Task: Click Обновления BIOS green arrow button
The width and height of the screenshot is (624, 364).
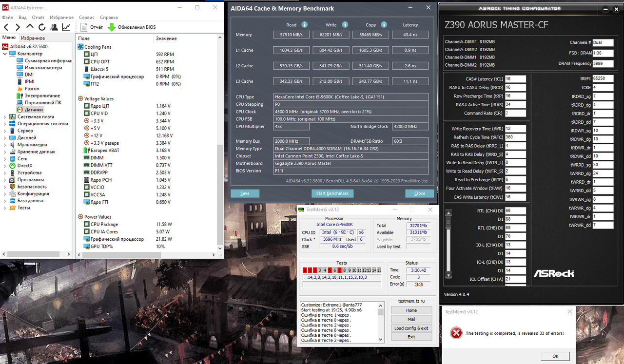Action: point(132,27)
